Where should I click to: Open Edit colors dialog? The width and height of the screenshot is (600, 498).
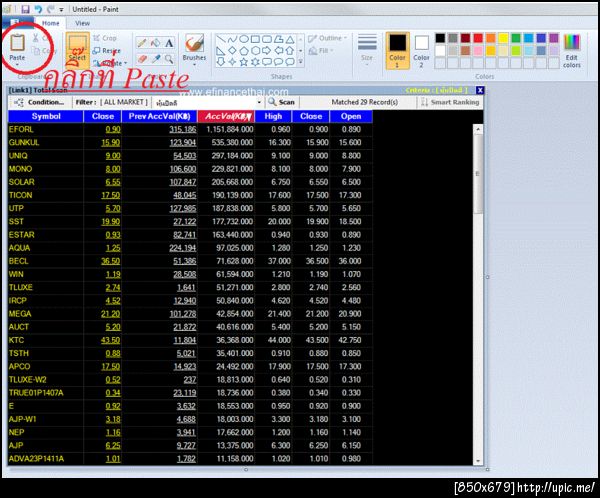click(572, 51)
